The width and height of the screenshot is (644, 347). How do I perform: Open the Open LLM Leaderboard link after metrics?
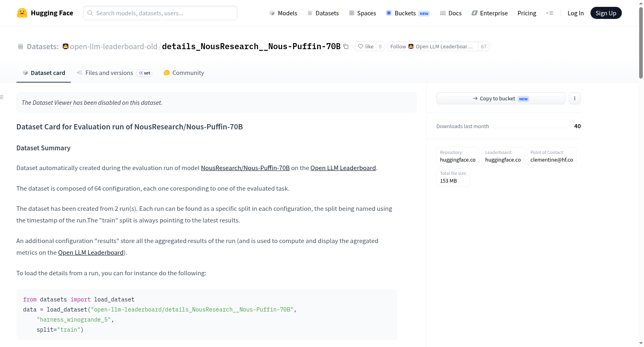pos(91,252)
